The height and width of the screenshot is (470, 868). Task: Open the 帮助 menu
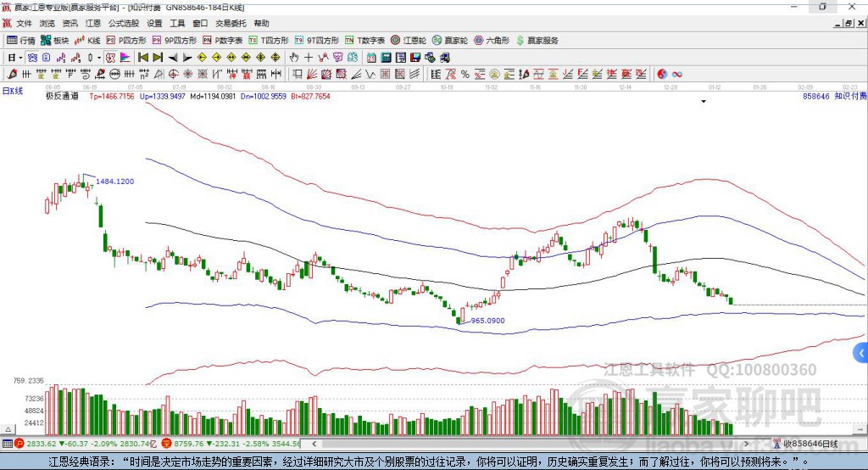tap(261, 23)
